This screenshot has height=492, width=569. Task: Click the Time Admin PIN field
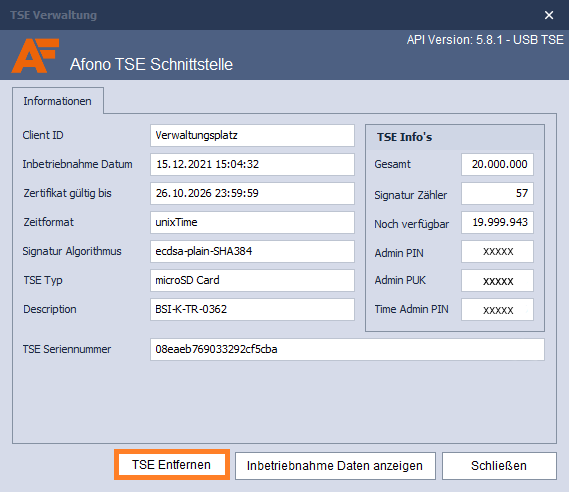[497, 309]
